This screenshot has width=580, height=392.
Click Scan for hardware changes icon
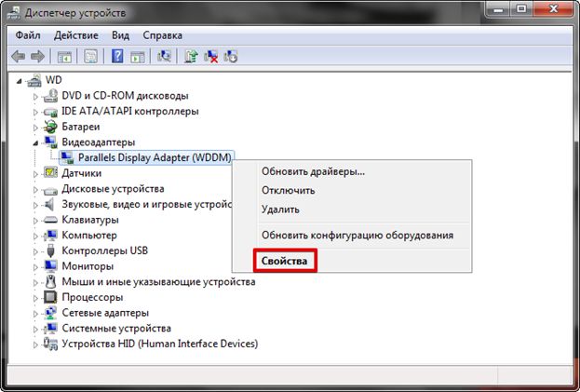(164, 56)
